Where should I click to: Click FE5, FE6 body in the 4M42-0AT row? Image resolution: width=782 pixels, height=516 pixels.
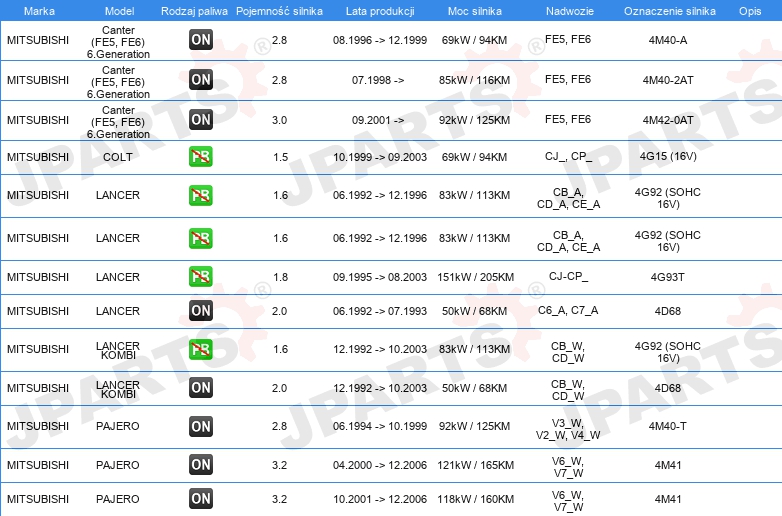568,119
